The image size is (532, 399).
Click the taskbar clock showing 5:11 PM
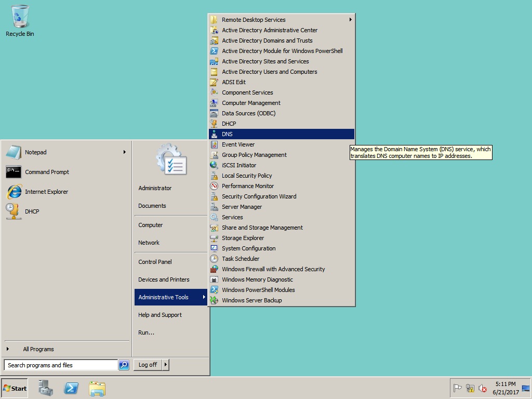[506, 388]
